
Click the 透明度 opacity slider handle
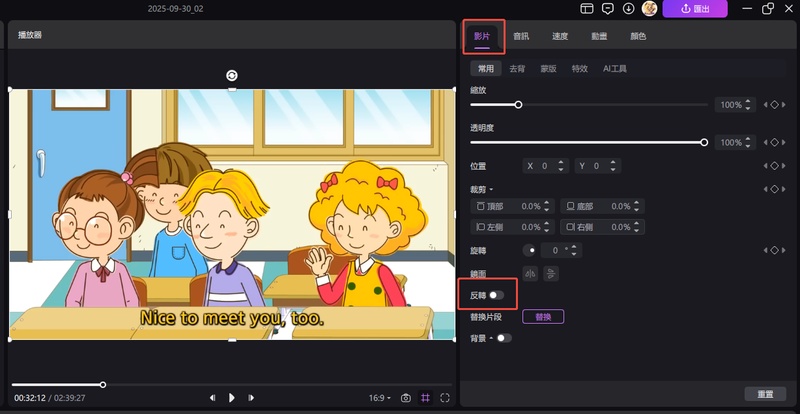click(x=704, y=142)
